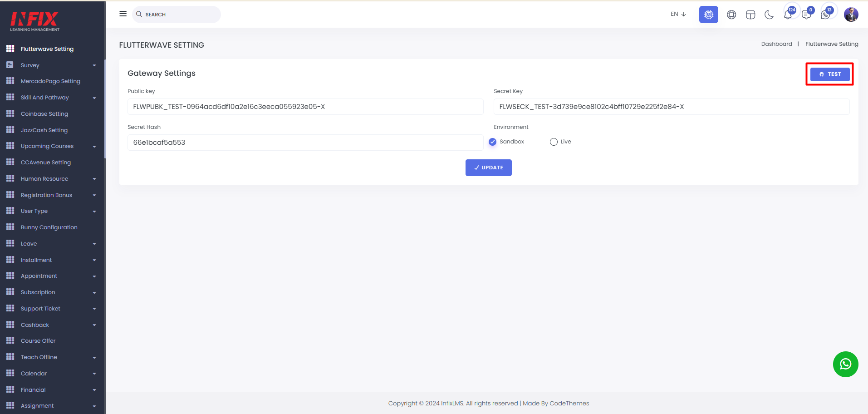
Task: Open Flutterwave Setting in sidebar
Action: [47, 49]
